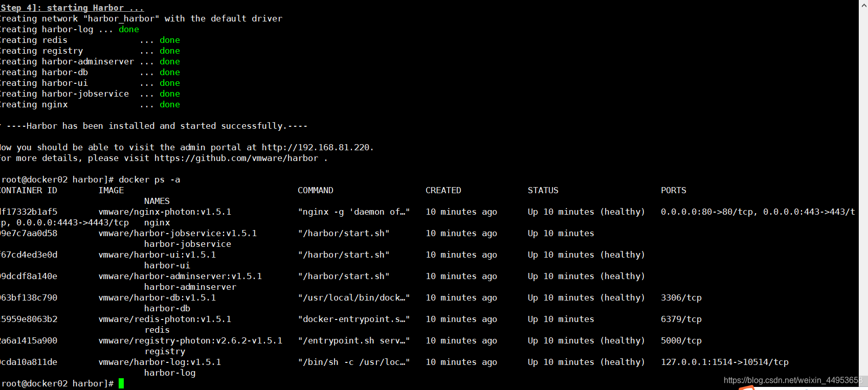Click image vmware/harbor-ui:v1.5.1
The width and height of the screenshot is (868, 390).
click(157, 255)
